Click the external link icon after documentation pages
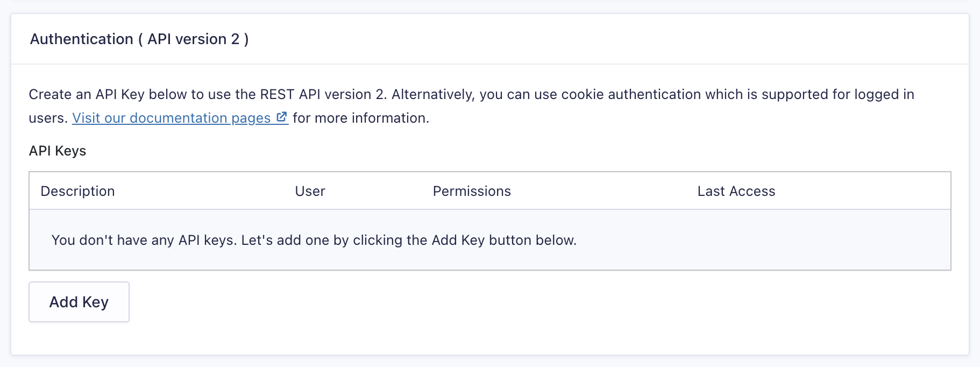980x367 pixels. click(x=282, y=117)
